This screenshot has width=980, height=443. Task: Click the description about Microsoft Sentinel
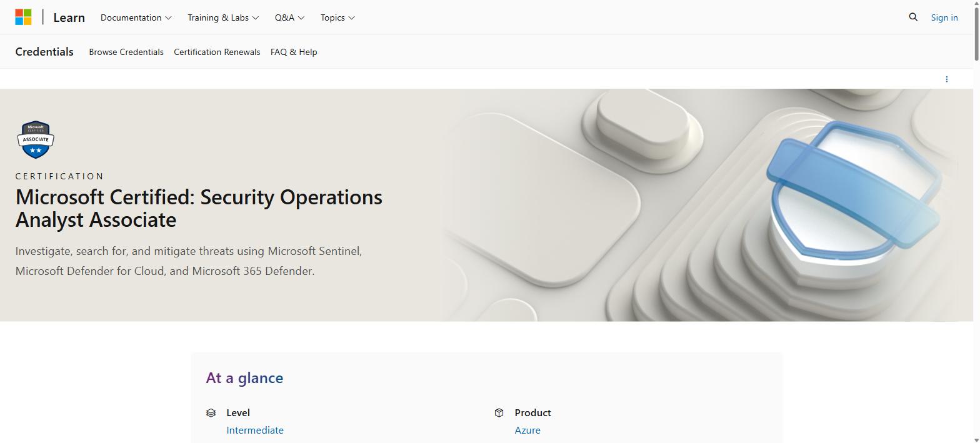189,261
